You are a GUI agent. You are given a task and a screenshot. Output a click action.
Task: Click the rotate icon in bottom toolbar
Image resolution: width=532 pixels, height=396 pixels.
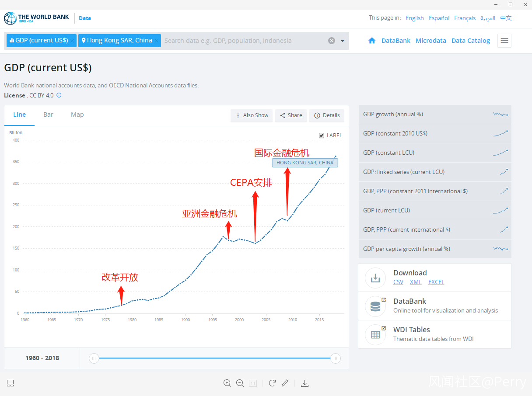pos(272,383)
